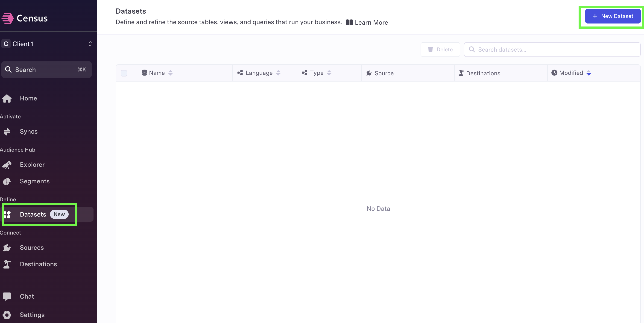Click the Client 1 avatar letter C
Viewport: 644px width, 323px height.
(x=6, y=44)
